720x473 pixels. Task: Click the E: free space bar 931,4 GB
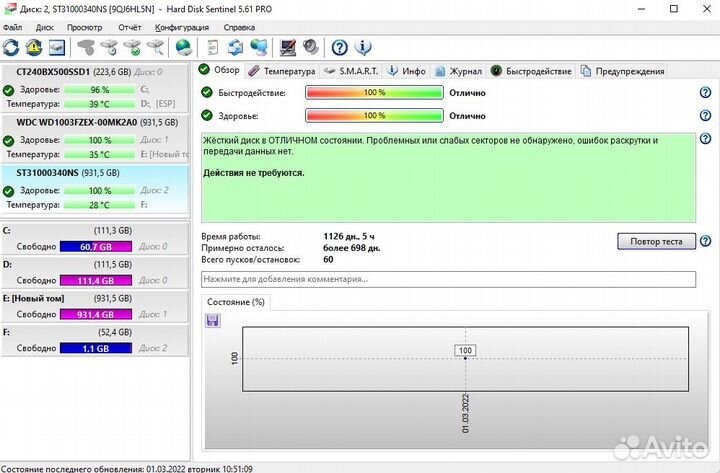(96, 315)
